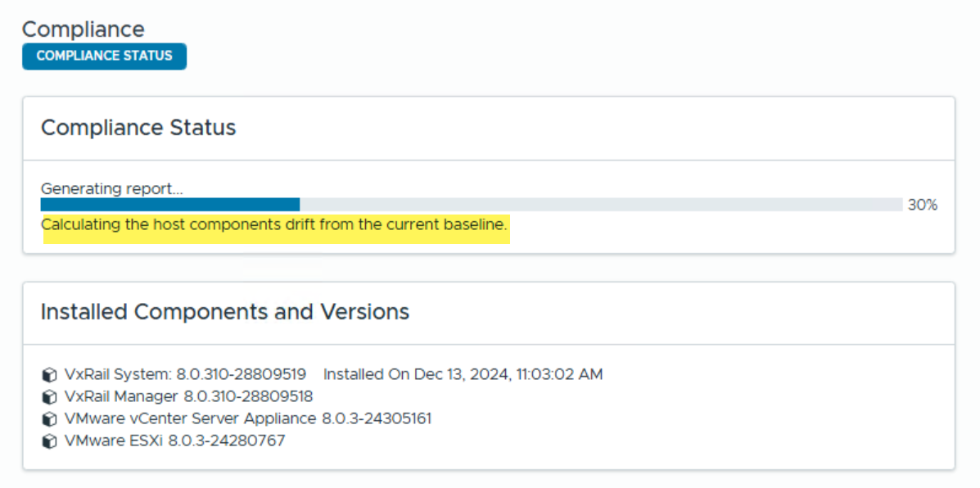The image size is (980, 488).
Task: Click the Compliance page heading
Action: pyautogui.click(x=83, y=29)
